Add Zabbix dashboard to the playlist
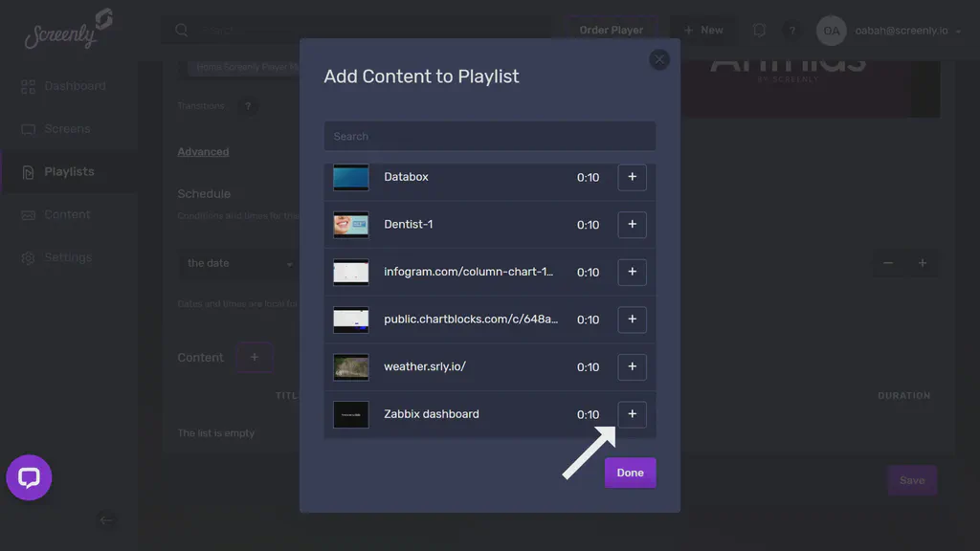Image resolution: width=980 pixels, height=551 pixels. coord(632,414)
